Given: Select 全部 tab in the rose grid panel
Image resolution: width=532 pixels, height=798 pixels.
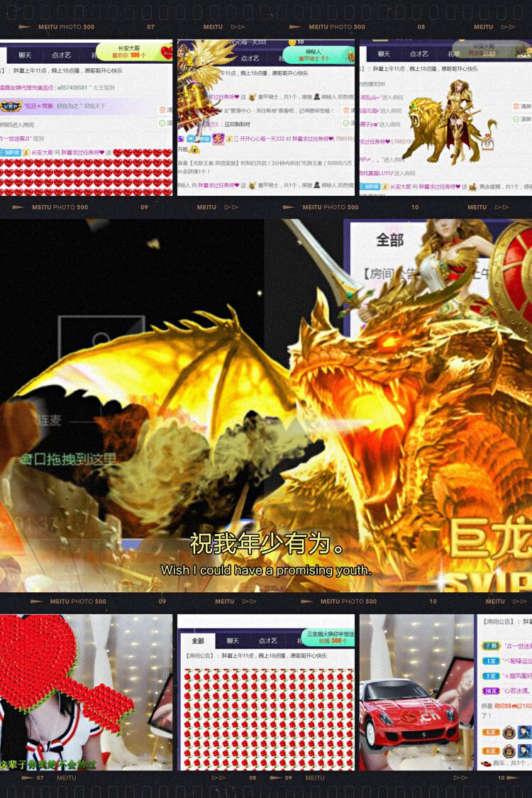Looking at the screenshot, I should (198, 641).
